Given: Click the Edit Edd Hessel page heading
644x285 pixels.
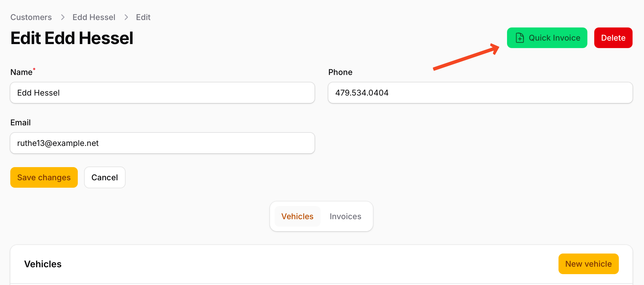Looking at the screenshot, I should point(72,38).
